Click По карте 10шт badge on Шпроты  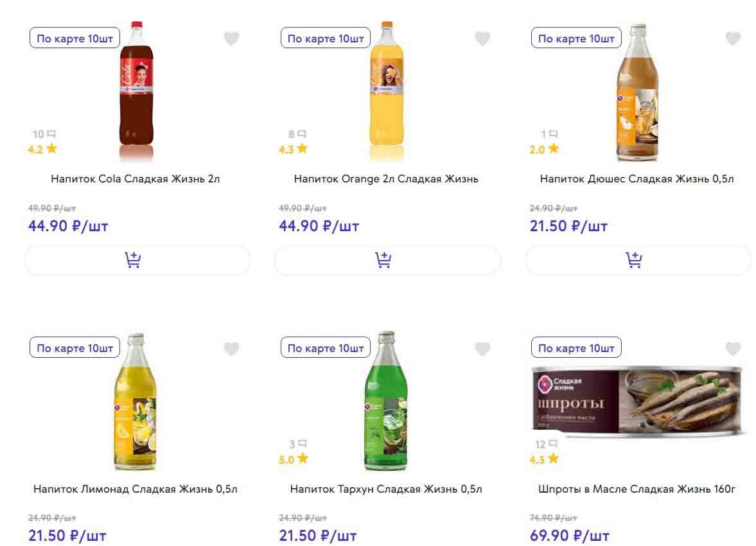click(576, 348)
